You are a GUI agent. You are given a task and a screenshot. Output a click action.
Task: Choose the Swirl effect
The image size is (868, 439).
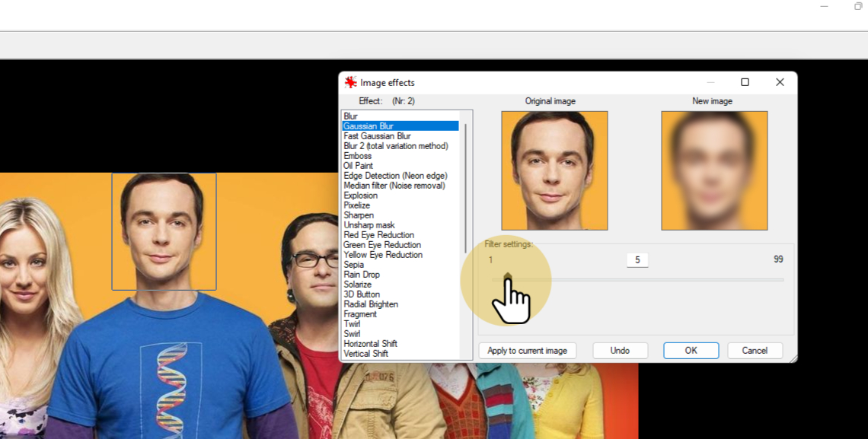[352, 334]
